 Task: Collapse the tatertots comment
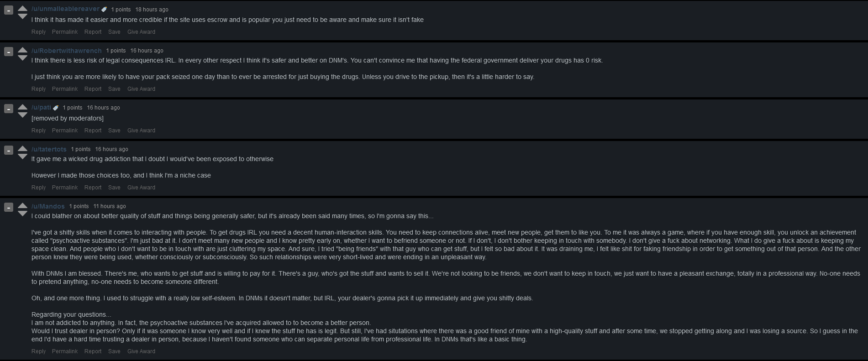pos(8,150)
